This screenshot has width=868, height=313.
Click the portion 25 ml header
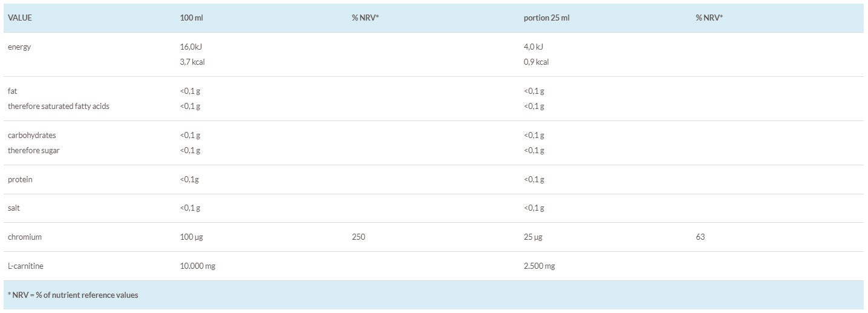(x=546, y=18)
